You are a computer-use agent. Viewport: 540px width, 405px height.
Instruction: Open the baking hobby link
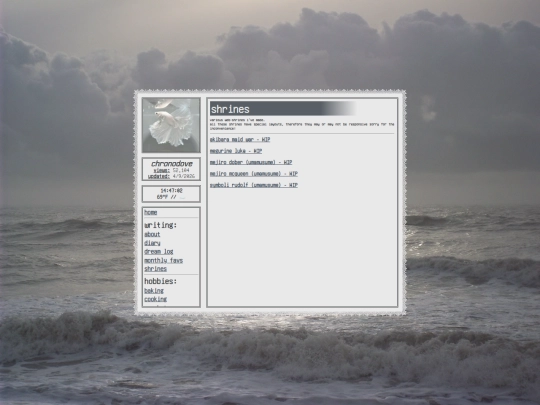[154, 290]
